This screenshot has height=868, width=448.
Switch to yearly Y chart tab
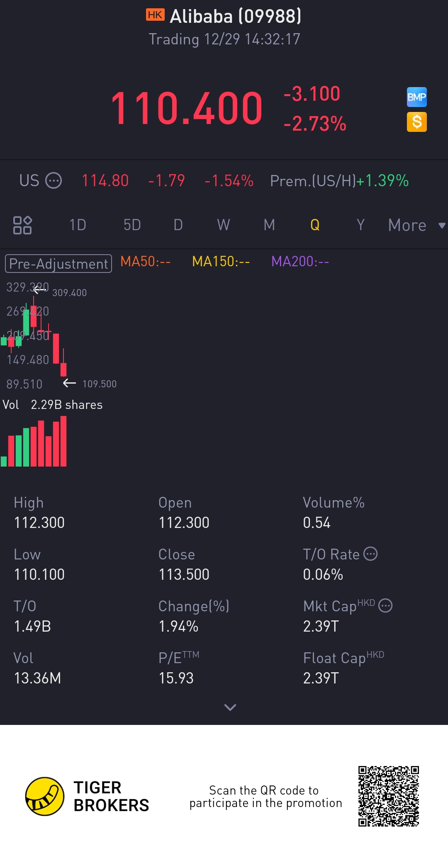tap(360, 225)
